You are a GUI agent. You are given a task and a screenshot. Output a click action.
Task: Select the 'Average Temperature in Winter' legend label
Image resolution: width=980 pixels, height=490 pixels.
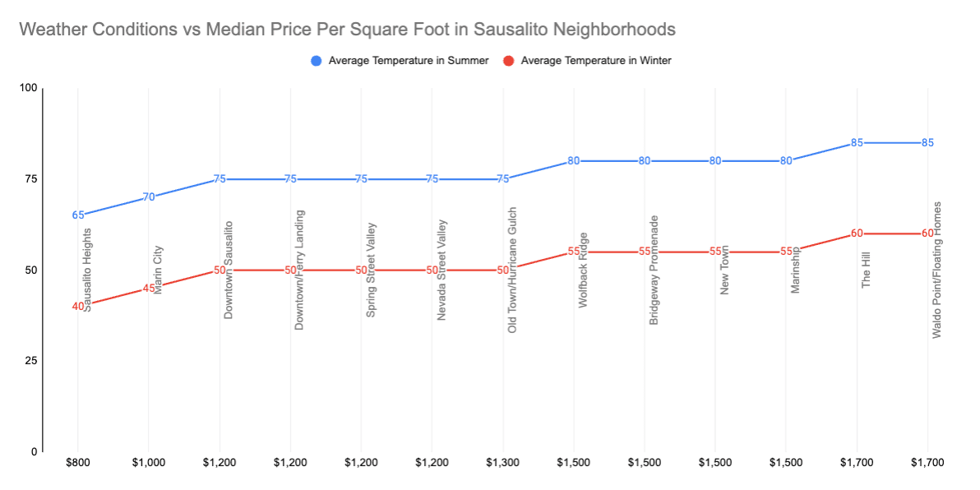(x=596, y=60)
